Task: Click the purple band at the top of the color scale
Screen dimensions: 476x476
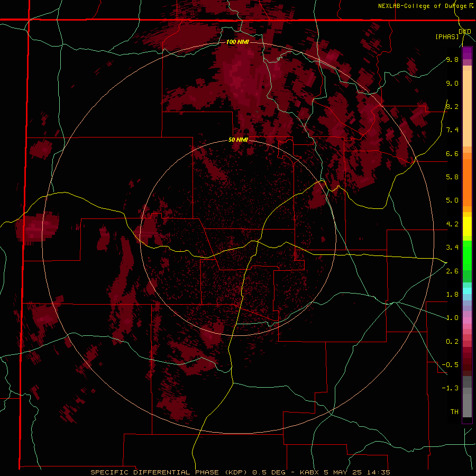Action: 467,53
